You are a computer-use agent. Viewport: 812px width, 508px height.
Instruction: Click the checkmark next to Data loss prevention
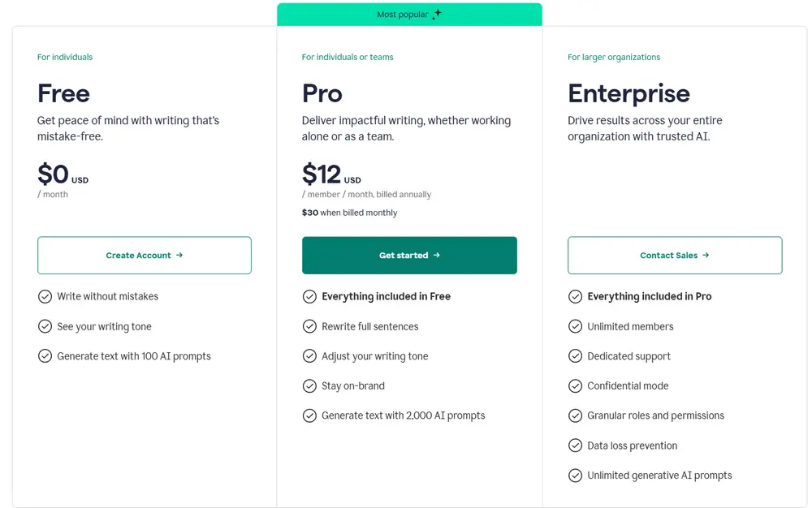575,445
